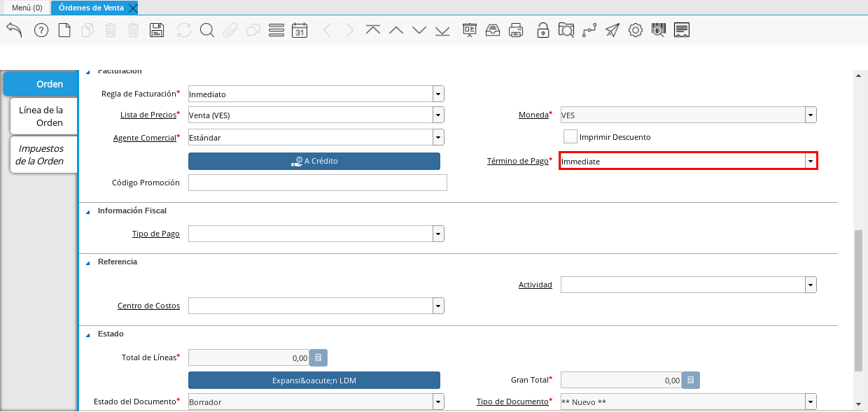Click the Centro de Costos label link
The image size is (868, 412).
tap(148, 306)
